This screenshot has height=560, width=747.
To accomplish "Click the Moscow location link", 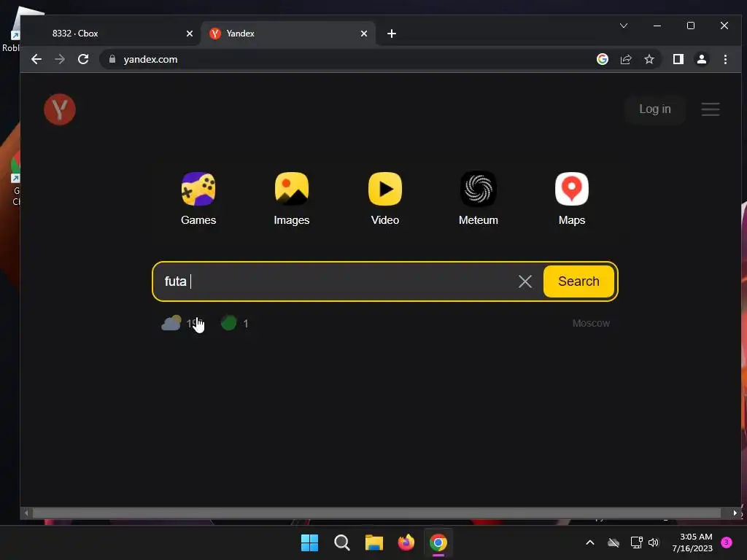I will pyautogui.click(x=591, y=323).
